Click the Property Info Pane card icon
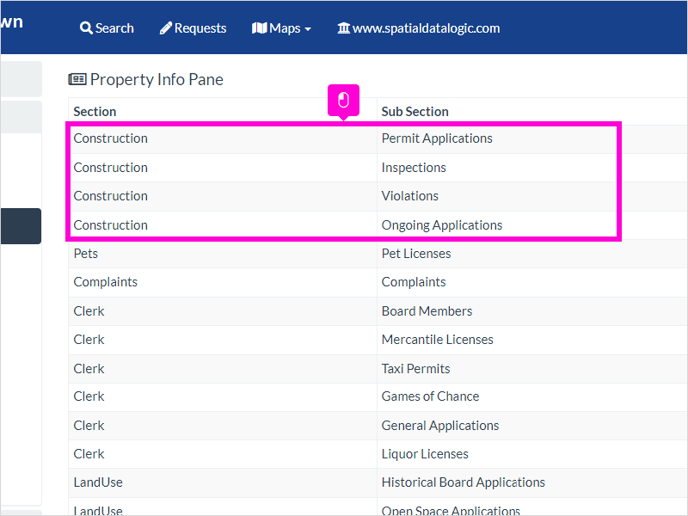This screenshot has height=516, width=688. point(77,79)
